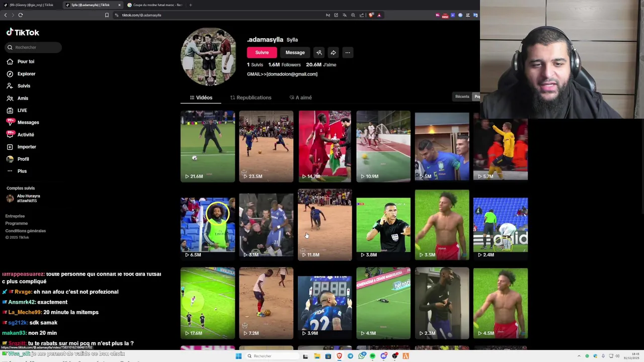The image size is (644, 362).
Task: Open the clock showing 18:45
Action: (x=632, y=356)
